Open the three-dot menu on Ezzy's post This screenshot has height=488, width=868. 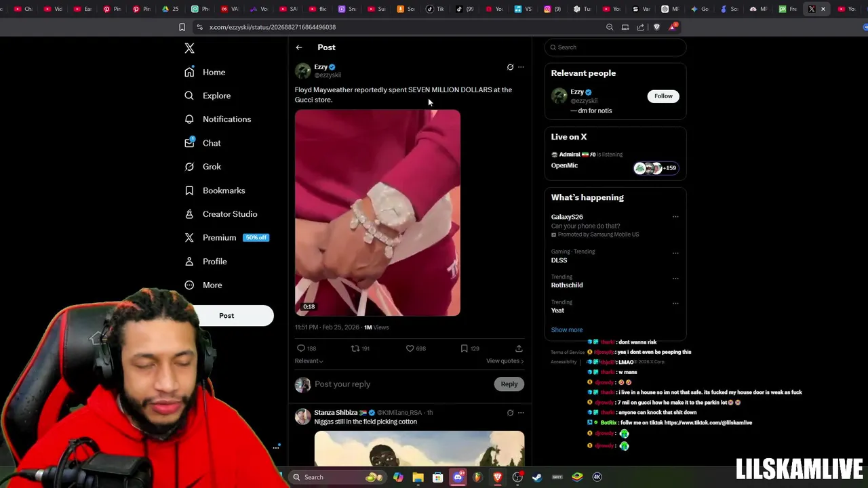coord(521,67)
